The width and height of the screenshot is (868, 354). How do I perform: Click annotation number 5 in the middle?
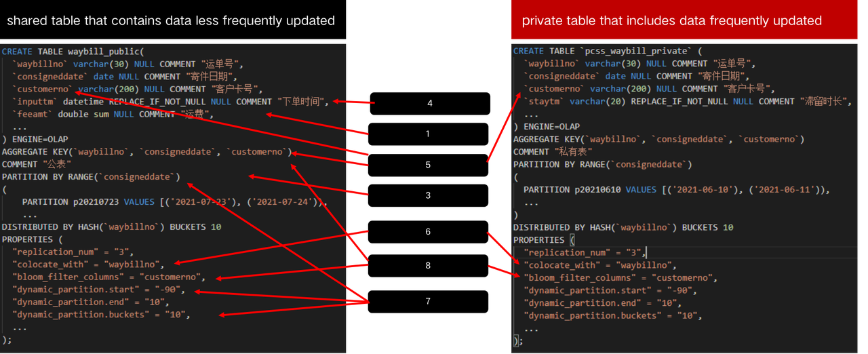428,165
